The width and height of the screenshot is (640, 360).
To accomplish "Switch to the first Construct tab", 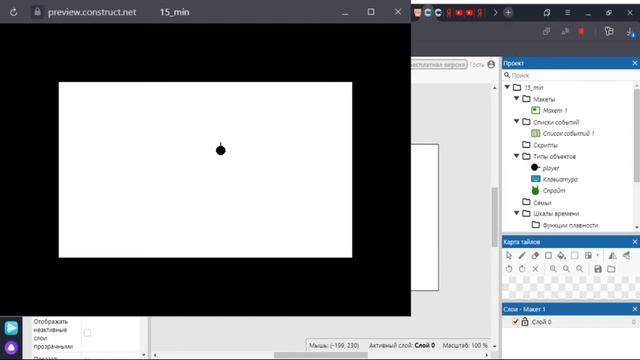I will (427, 13).
